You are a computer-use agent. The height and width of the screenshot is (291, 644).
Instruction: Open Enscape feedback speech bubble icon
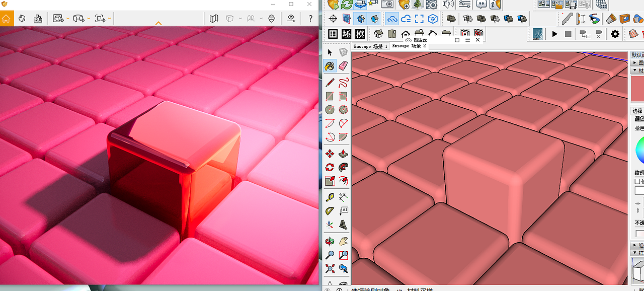[481, 5]
